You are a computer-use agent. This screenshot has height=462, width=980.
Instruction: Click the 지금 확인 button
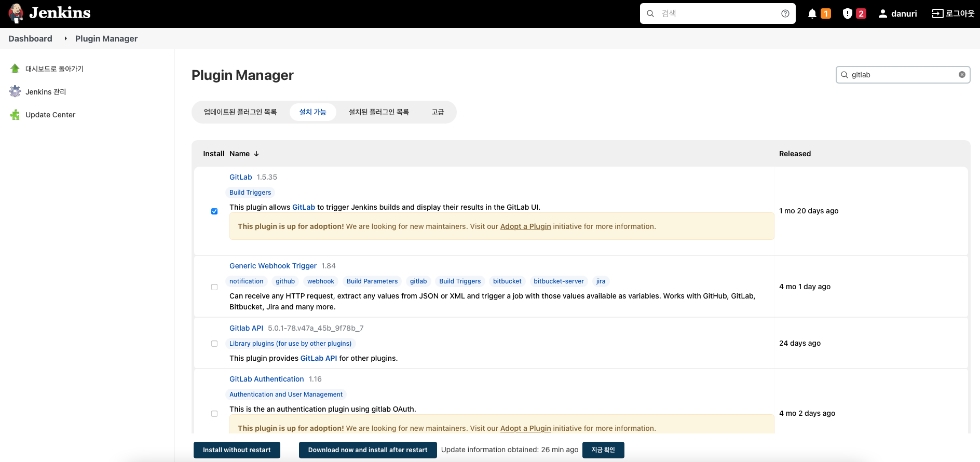click(603, 450)
